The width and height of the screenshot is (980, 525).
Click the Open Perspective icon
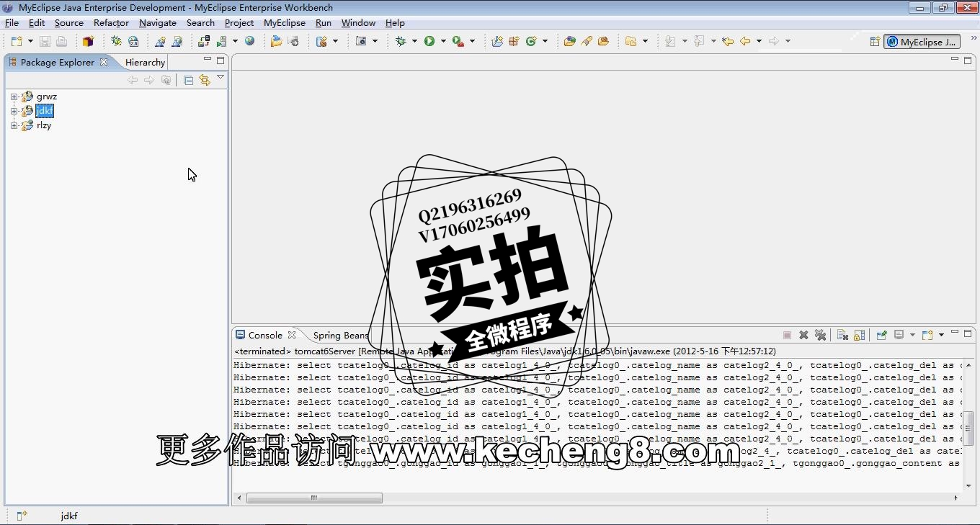[875, 42]
